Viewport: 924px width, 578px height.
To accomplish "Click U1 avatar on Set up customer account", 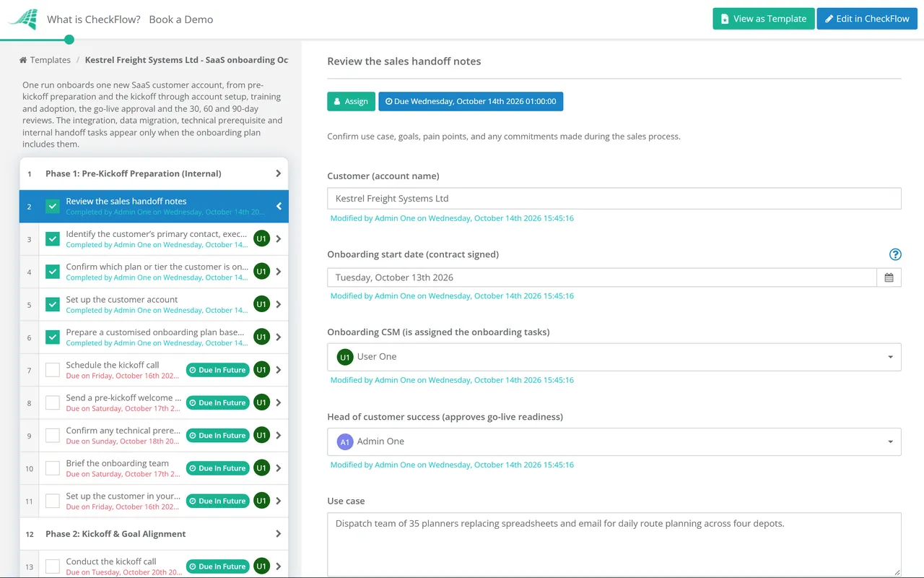I will 261,304.
